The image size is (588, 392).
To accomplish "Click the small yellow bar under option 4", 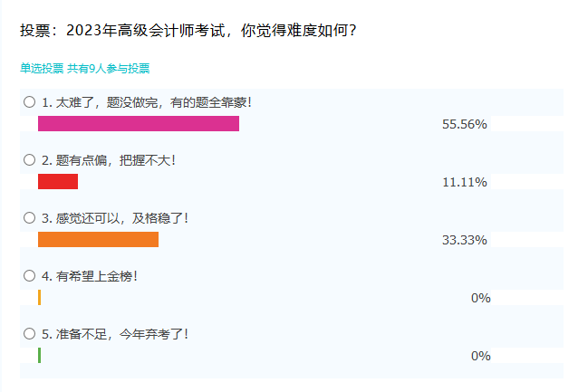I will pos(40,298).
